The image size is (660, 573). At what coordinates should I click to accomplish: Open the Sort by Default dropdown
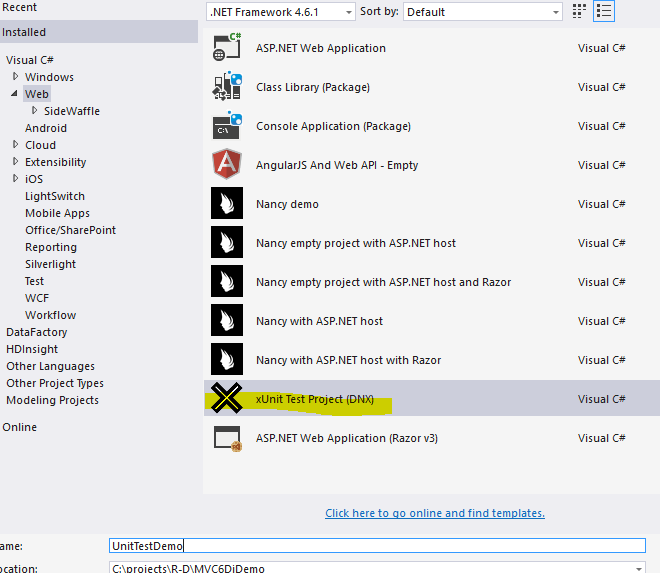coord(483,12)
